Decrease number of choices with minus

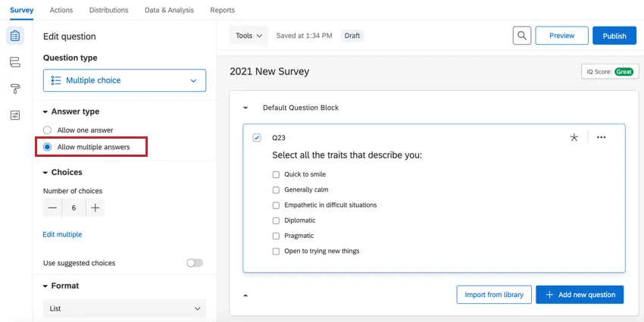(x=52, y=208)
